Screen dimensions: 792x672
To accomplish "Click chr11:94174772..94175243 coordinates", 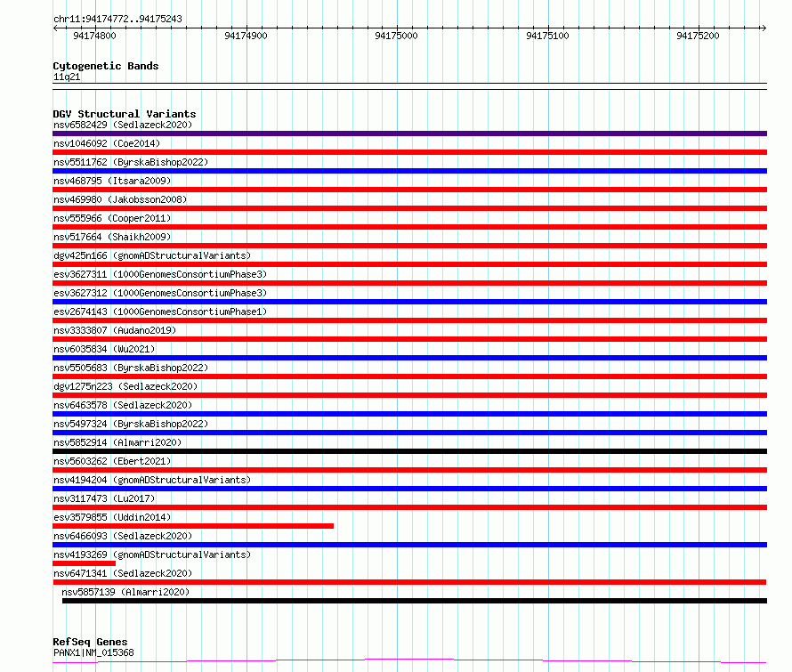I will (117, 20).
